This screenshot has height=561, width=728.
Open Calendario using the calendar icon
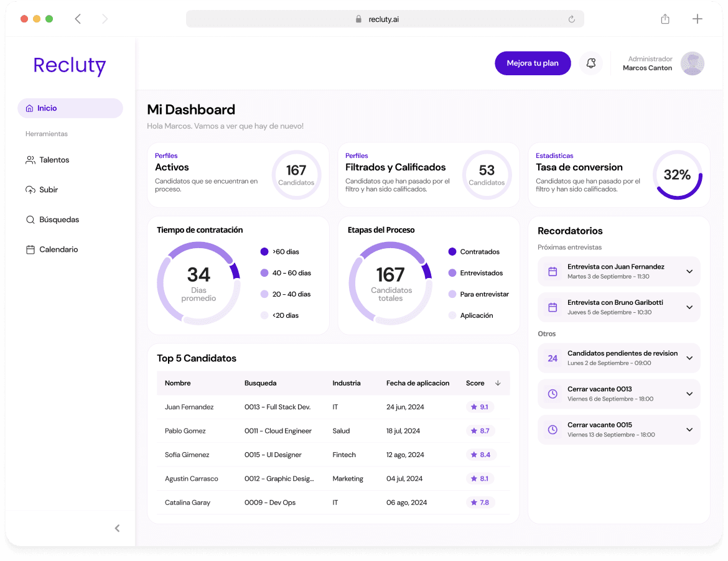coord(30,249)
